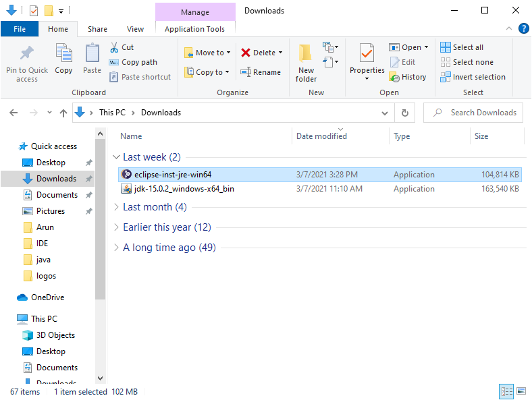Expand the Delete dropdown arrow
The width and height of the screenshot is (532, 400).
click(281, 53)
